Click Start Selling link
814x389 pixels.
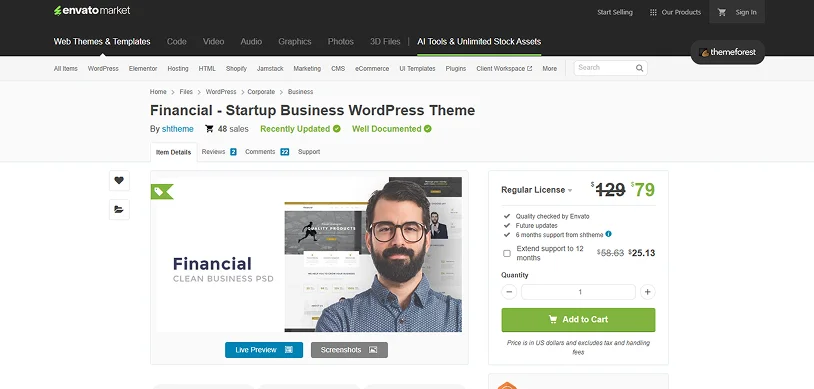pos(615,12)
